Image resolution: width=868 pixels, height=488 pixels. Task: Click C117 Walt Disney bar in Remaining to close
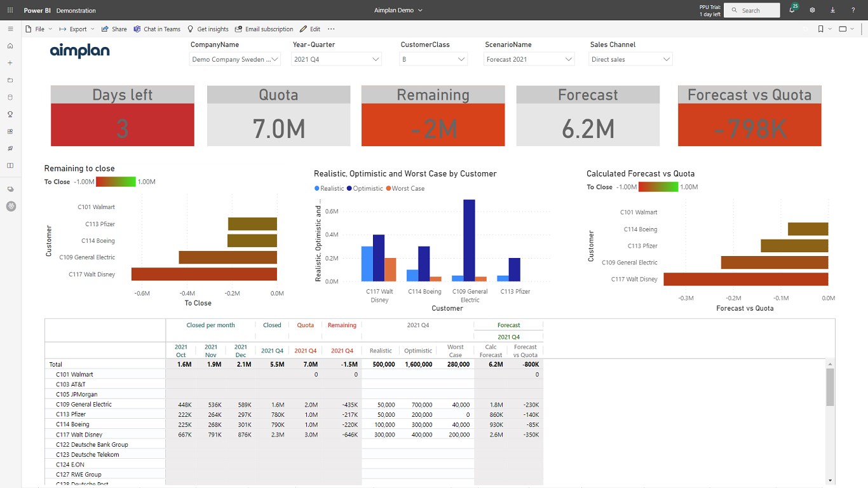pyautogui.click(x=204, y=274)
